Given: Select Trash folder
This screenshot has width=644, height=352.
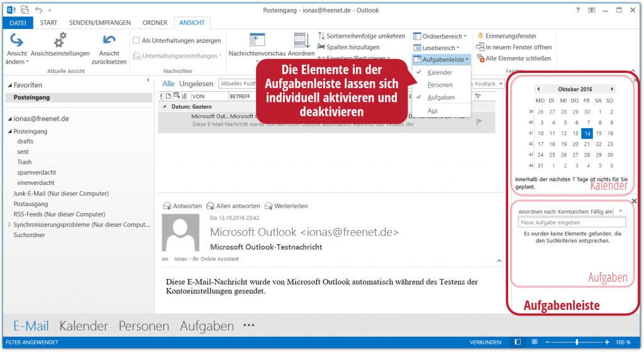Looking at the screenshot, I should click(25, 162).
